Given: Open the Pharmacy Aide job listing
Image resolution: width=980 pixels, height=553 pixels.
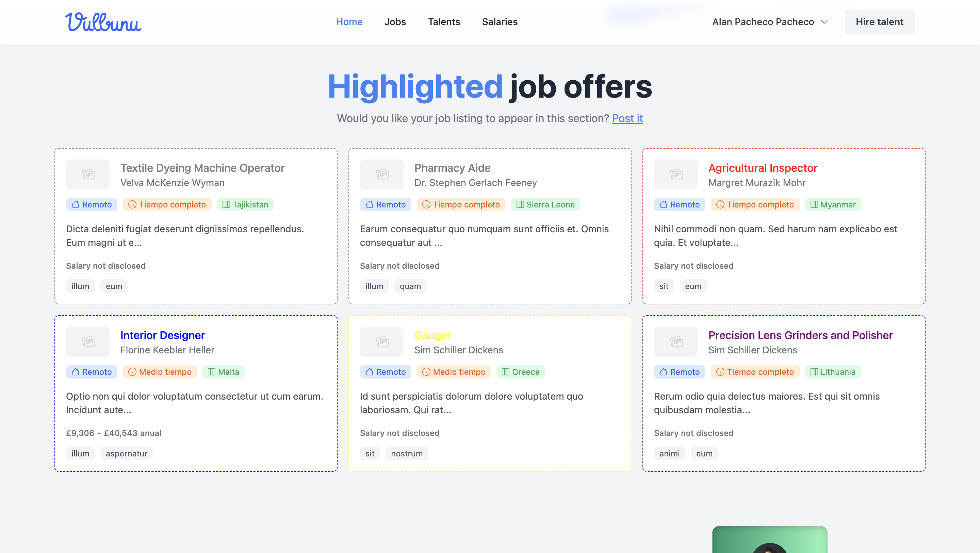Looking at the screenshot, I should (x=452, y=168).
